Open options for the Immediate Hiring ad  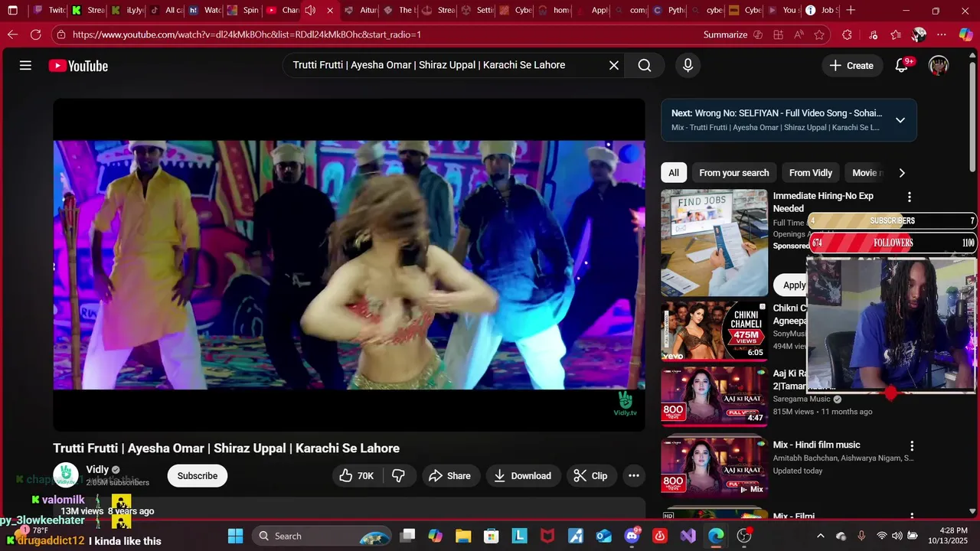(909, 197)
